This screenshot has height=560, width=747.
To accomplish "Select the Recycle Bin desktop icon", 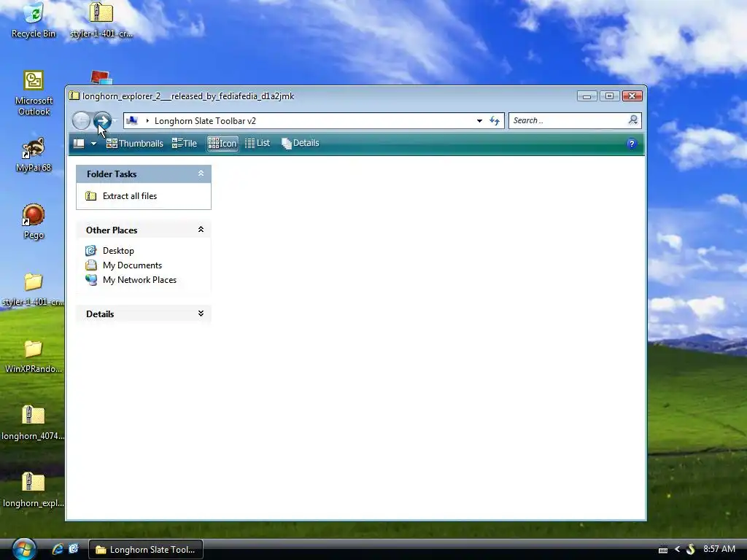I will (34, 20).
